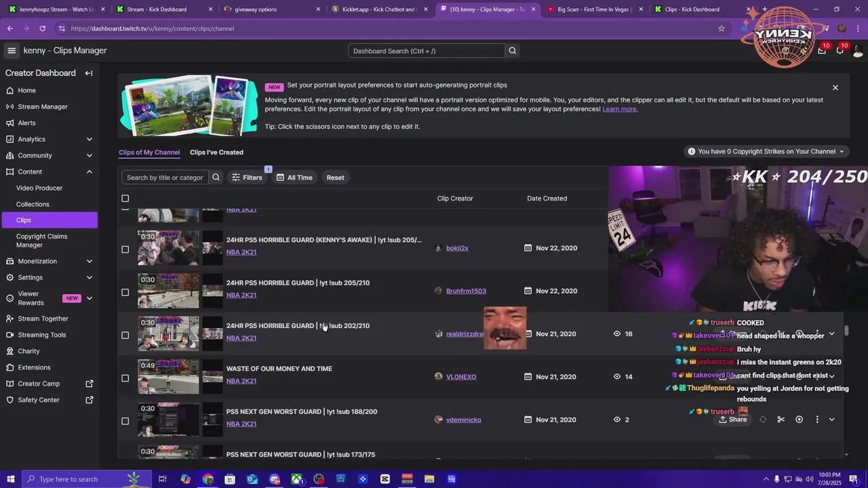Expand the Monetization sidebar section
Viewport: 868px width, 488px height.
89,261
